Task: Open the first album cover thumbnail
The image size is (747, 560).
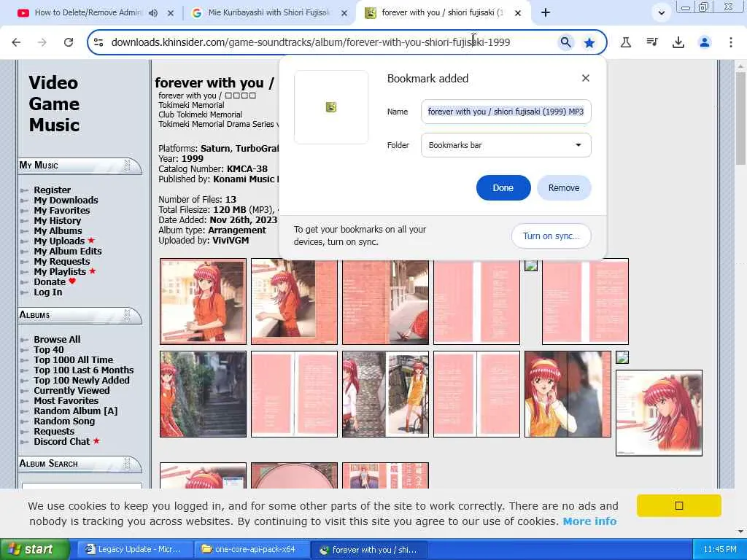Action: pyautogui.click(x=203, y=301)
